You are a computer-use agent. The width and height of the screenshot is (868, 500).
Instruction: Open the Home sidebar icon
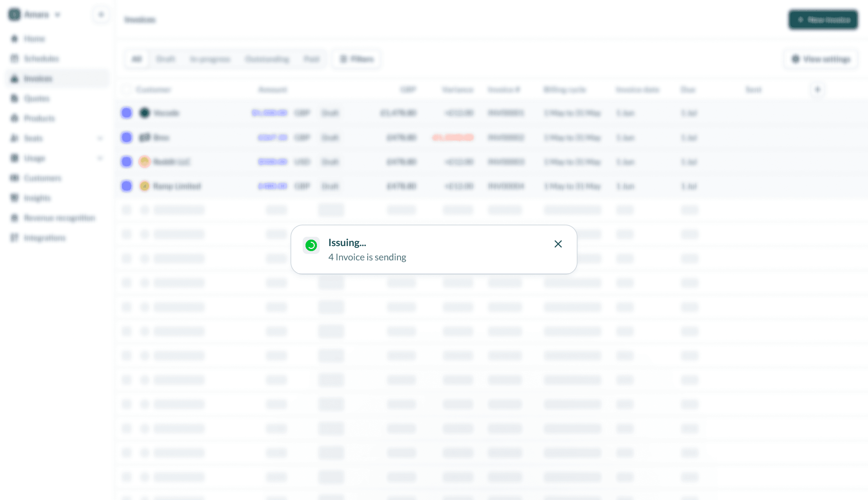pyautogui.click(x=14, y=39)
